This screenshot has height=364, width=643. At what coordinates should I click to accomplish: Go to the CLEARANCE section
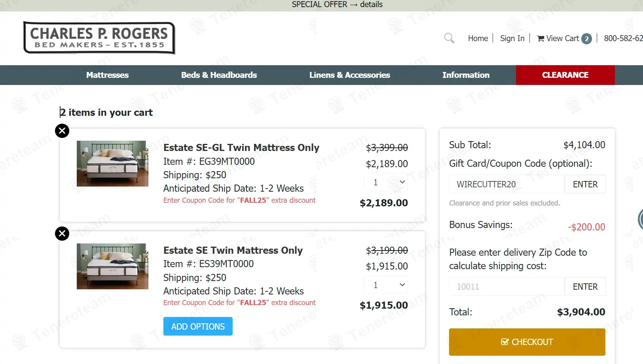pos(565,75)
